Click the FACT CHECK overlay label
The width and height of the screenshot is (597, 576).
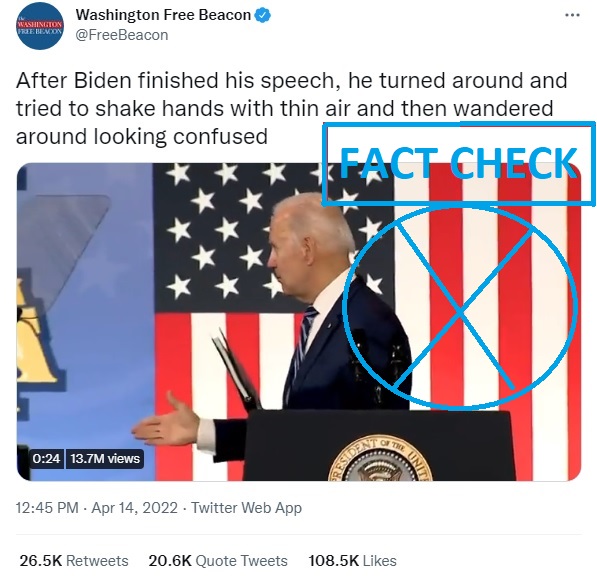pos(458,164)
